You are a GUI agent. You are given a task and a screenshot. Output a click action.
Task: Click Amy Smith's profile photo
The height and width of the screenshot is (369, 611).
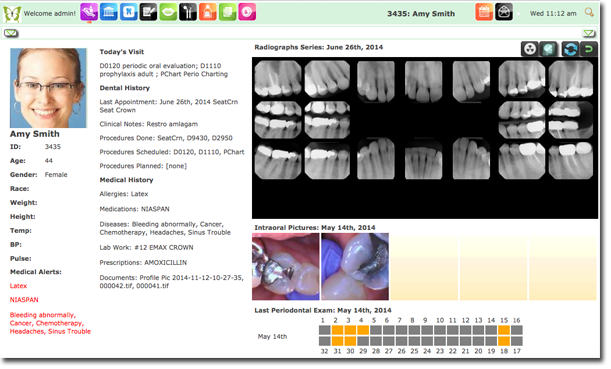tap(48, 88)
